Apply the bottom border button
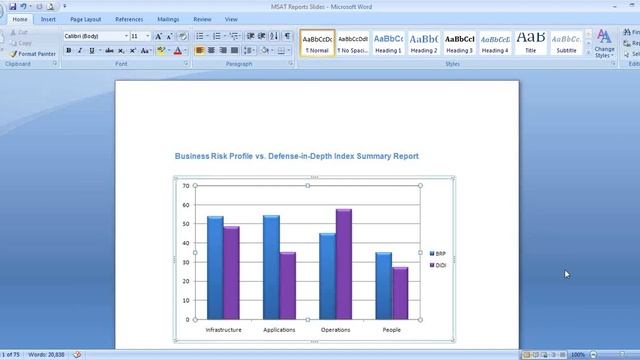 pos(281,51)
